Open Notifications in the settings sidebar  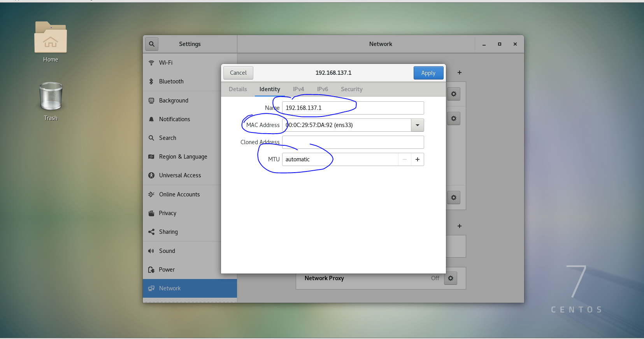pyautogui.click(x=190, y=119)
